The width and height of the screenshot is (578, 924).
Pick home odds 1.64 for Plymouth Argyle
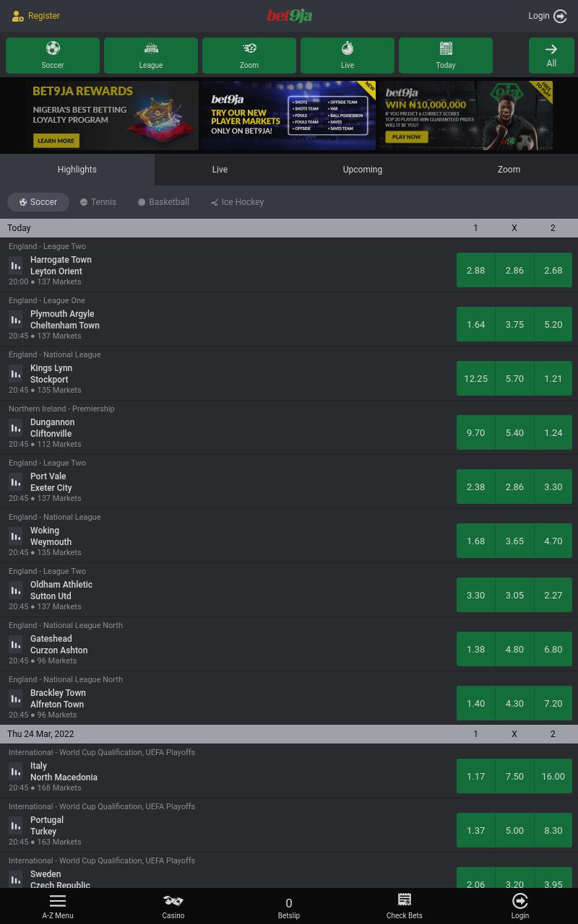(x=475, y=324)
